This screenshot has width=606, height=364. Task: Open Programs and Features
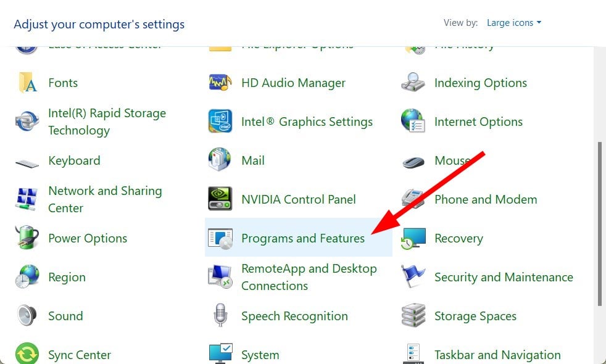(298, 238)
